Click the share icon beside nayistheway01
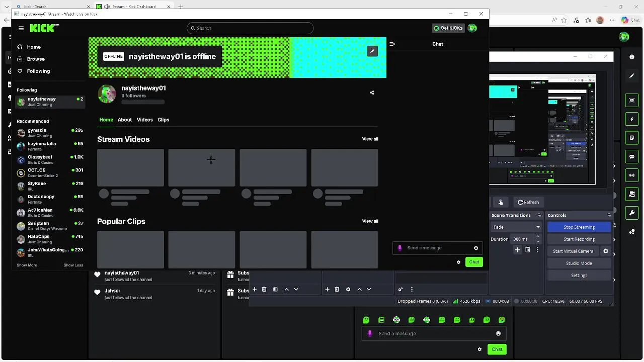This screenshot has height=362, width=644. click(372, 93)
